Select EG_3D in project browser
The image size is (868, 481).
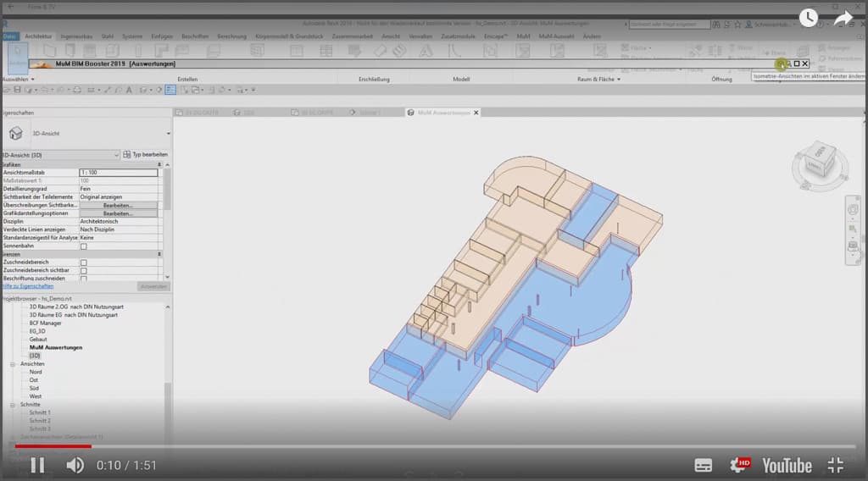[37, 332]
